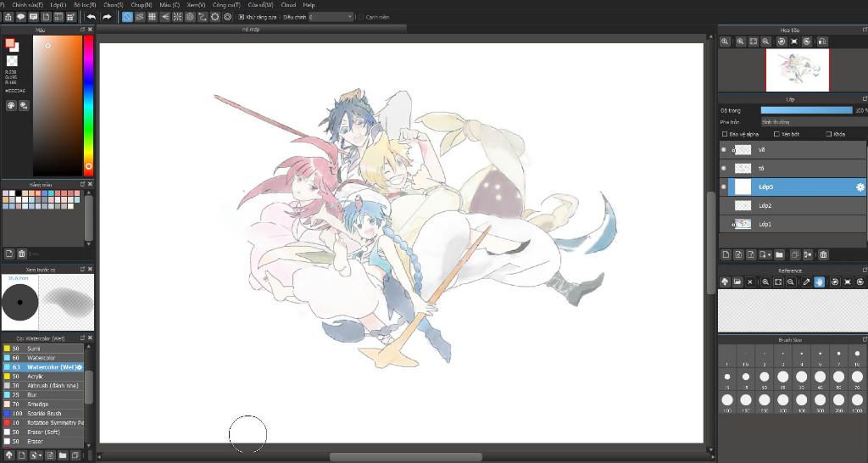Click the rainbow hue slider bar
The height and width of the screenshot is (463, 868).
pyautogui.click(x=88, y=105)
